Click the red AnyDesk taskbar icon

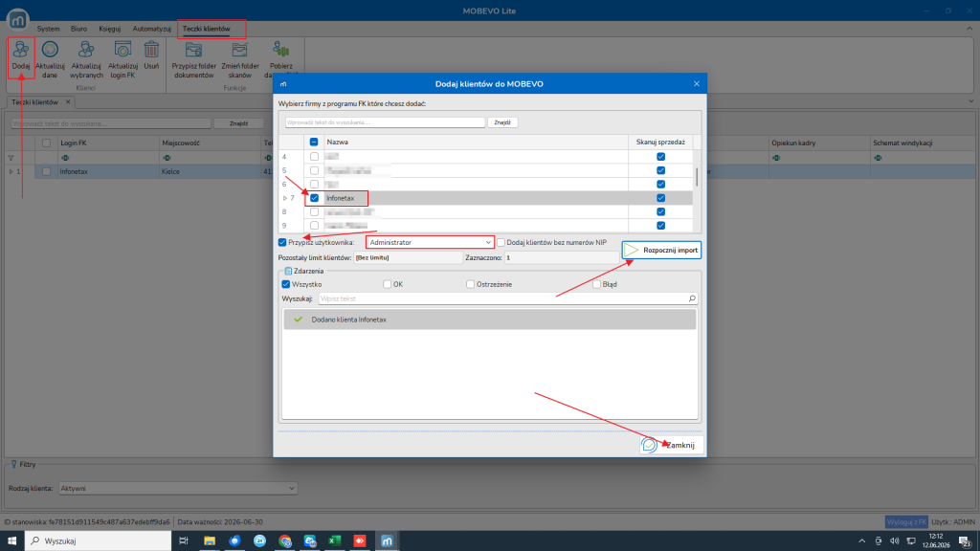point(360,541)
